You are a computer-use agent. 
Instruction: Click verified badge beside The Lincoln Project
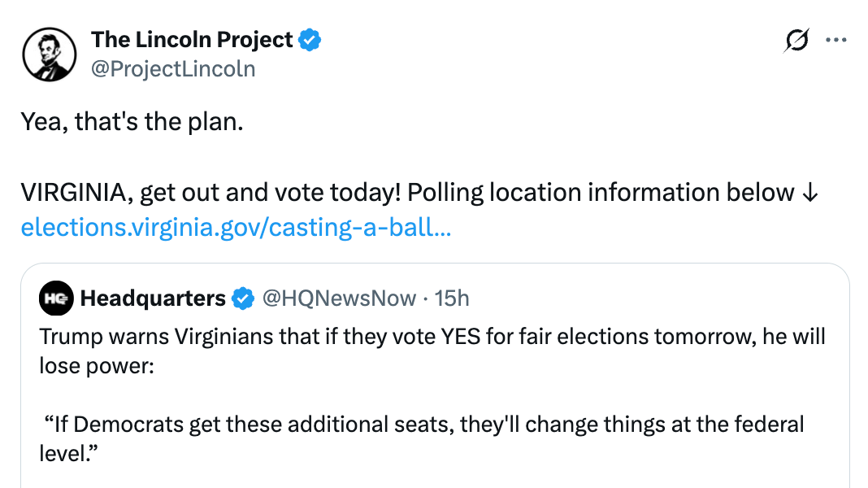click(310, 39)
